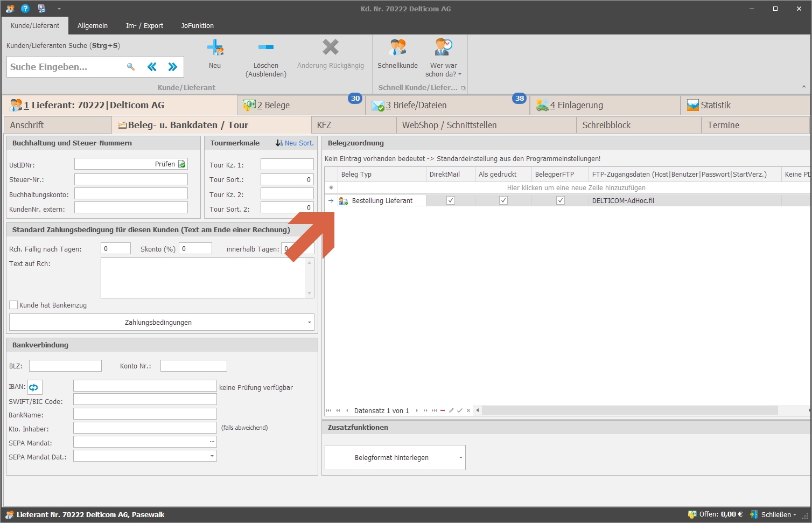Click Änderung Rückgängig X icon

(x=331, y=54)
